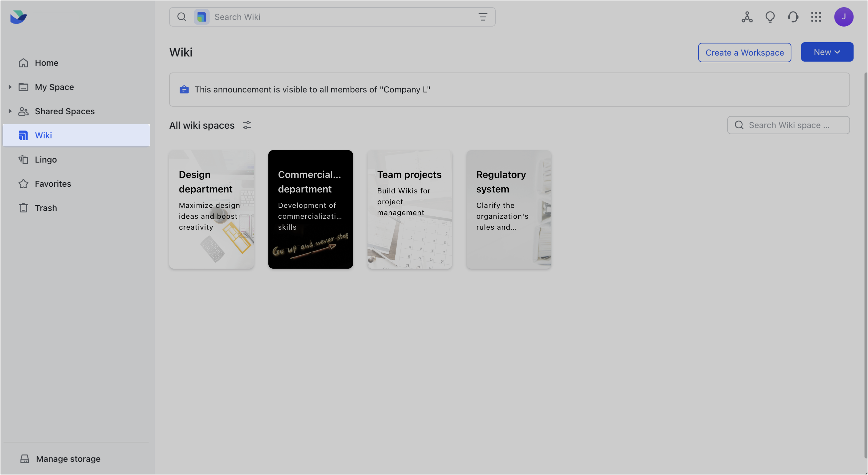
Task: Click the user avatar with letter J
Action: (x=844, y=17)
